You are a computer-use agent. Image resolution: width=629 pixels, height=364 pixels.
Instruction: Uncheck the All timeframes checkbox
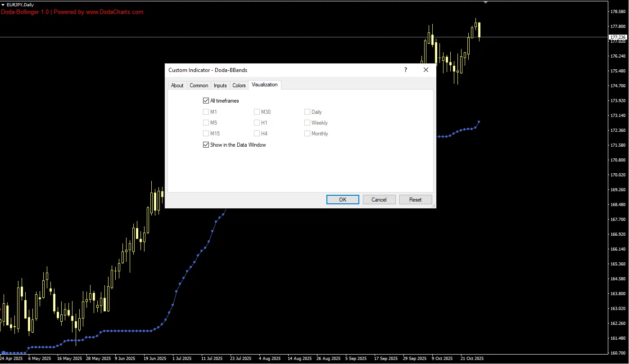tap(206, 101)
